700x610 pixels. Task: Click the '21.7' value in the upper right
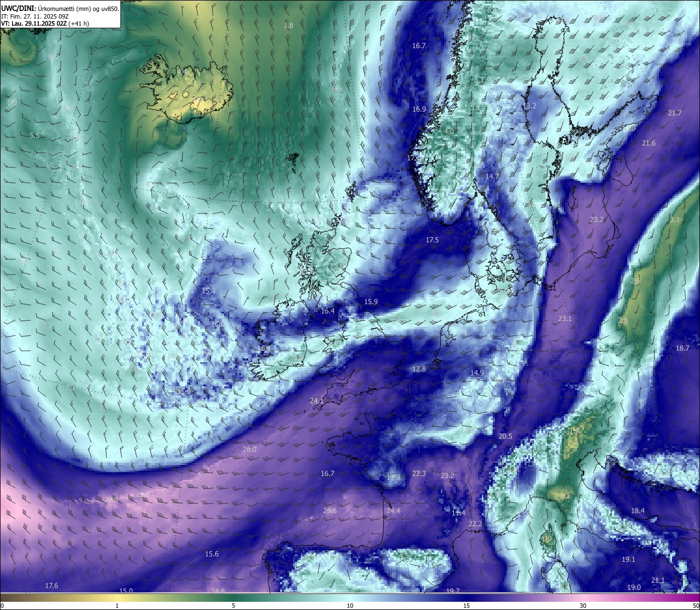[x=675, y=113]
